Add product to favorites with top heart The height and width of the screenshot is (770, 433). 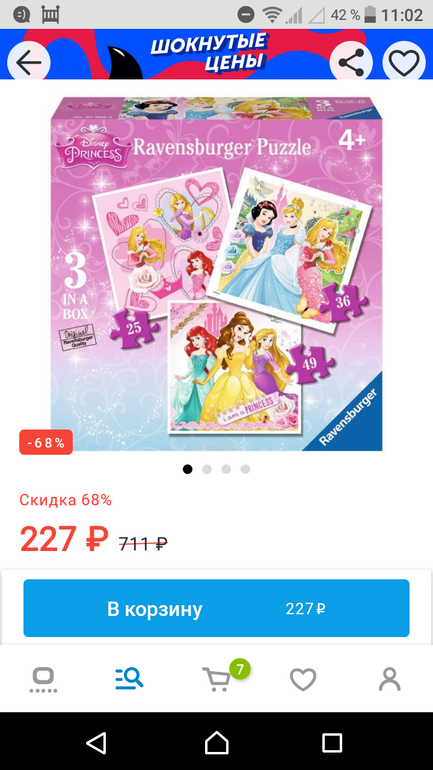pyautogui.click(x=404, y=63)
